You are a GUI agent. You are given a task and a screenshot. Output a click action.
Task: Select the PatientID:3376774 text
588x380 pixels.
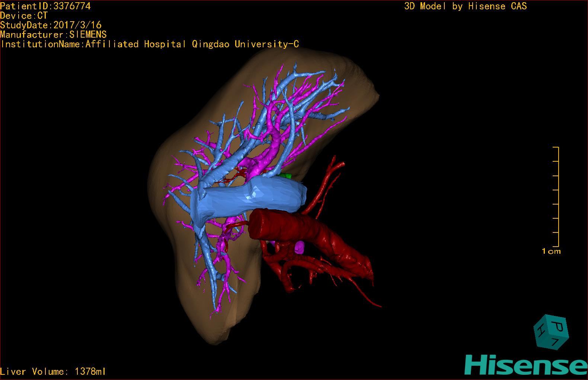coord(45,6)
